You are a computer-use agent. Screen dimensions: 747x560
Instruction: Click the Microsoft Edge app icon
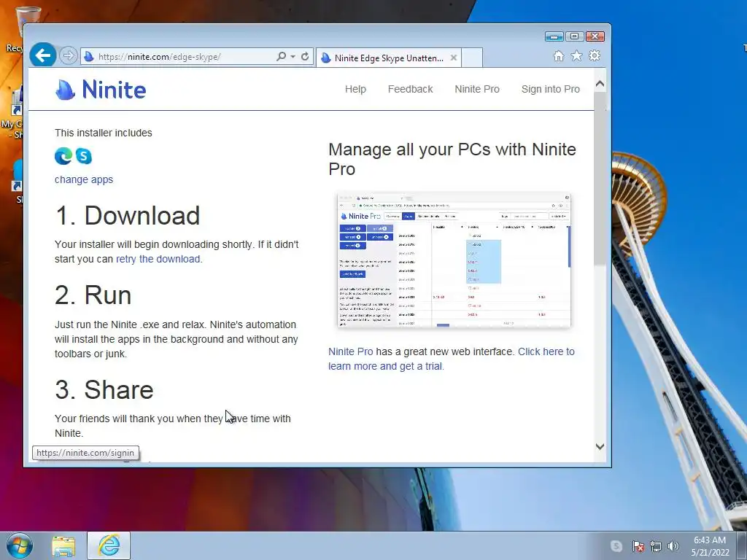[x=63, y=156]
